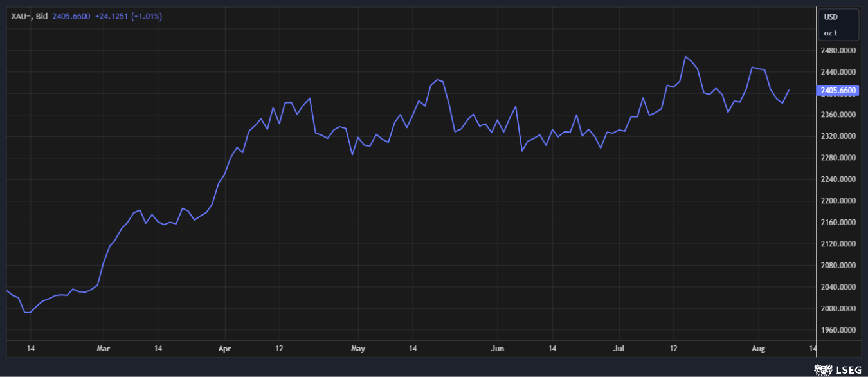Click the XAU=, Bid symbol label
Image resolution: width=868 pixels, height=377 pixels.
[x=29, y=16]
